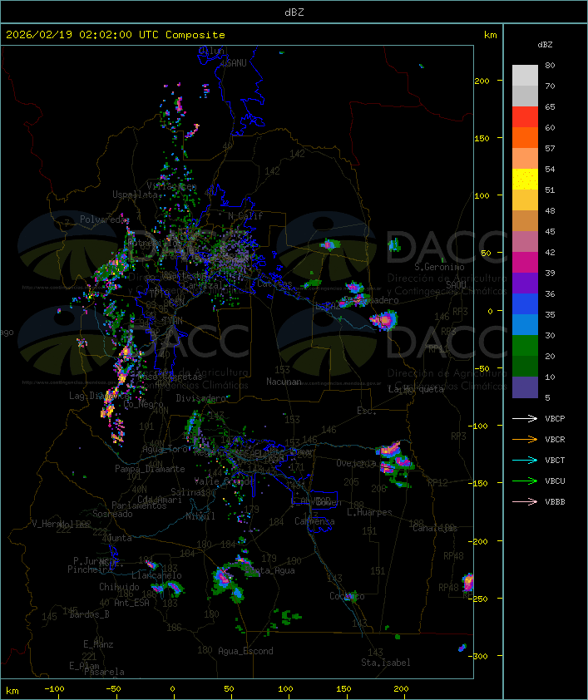Click the Bardas_B place label
Image resolution: width=588 pixels, height=700 pixels.
89,614
